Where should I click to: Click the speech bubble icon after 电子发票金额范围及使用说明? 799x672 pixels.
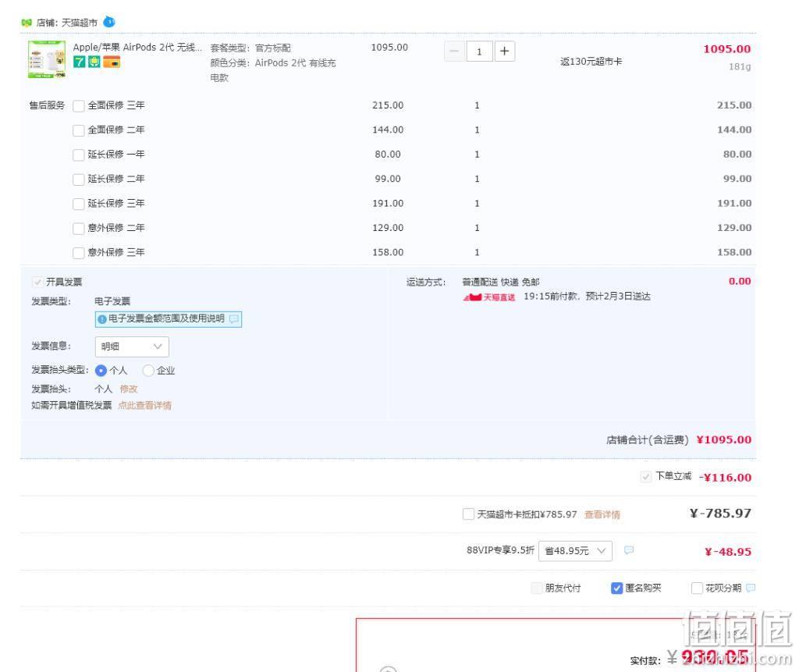pos(234,319)
